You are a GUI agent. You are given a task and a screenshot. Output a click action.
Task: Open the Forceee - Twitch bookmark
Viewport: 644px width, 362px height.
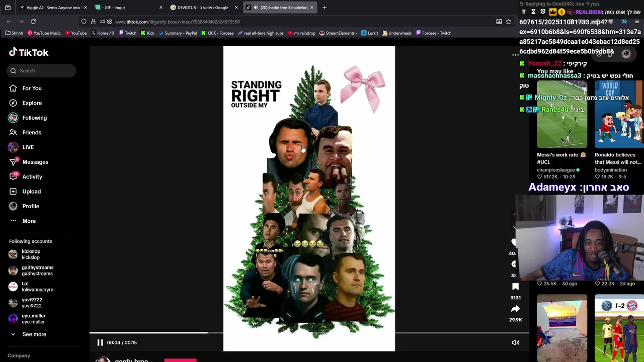point(433,33)
